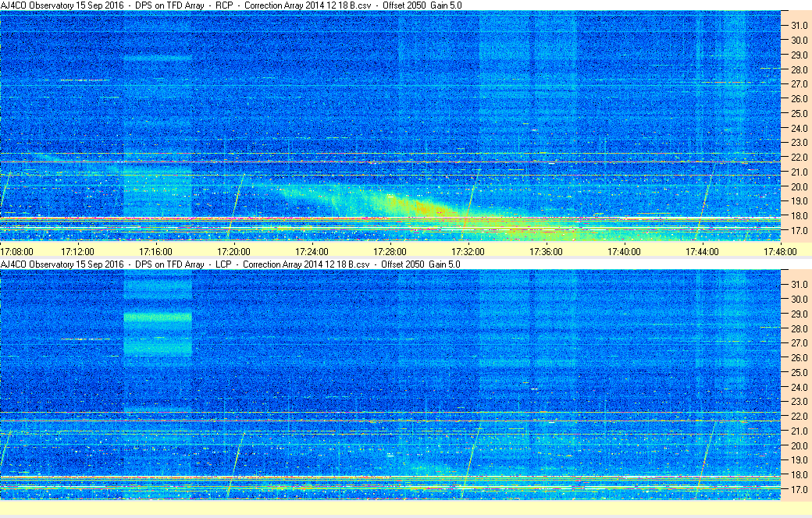This screenshot has height=518, width=812.
Task: Click the 31.0 frequency label in LCP panel
Action: coord(799,285)
